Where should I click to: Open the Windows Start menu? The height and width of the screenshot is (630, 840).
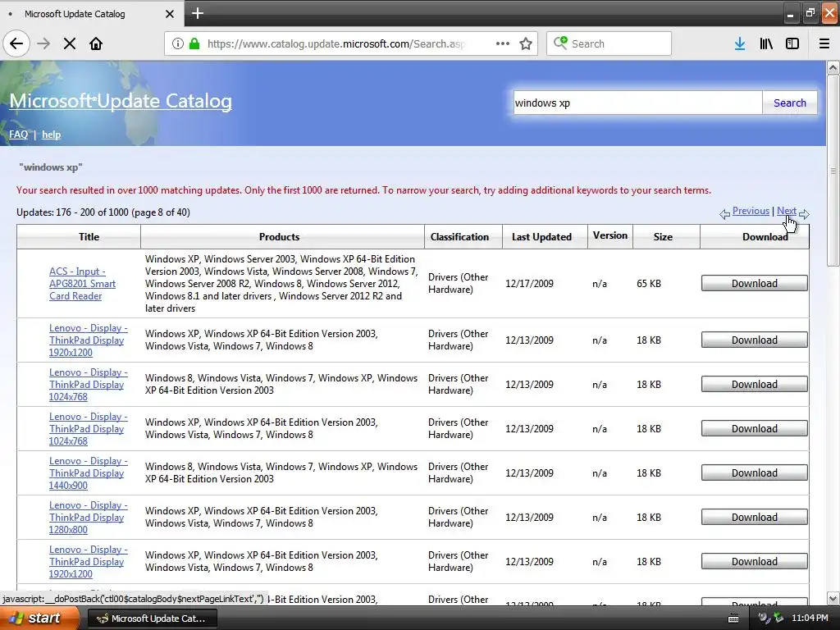[x=39, y=619]
